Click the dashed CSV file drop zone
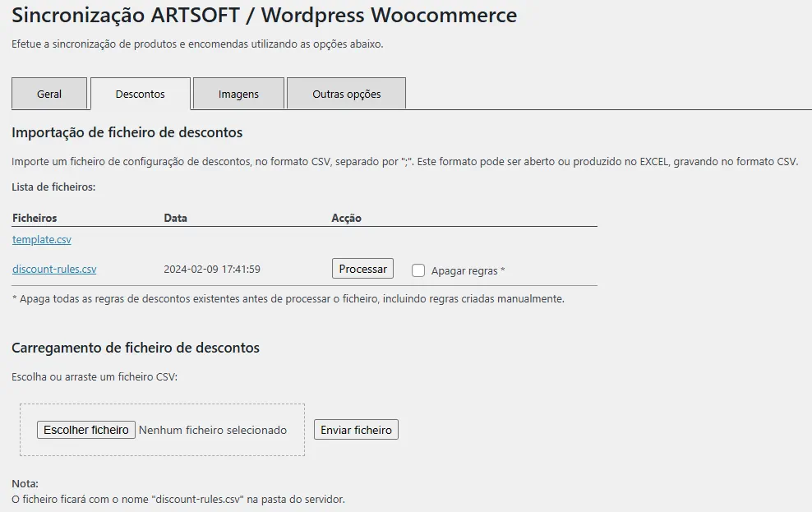 [x=162, y=430]
